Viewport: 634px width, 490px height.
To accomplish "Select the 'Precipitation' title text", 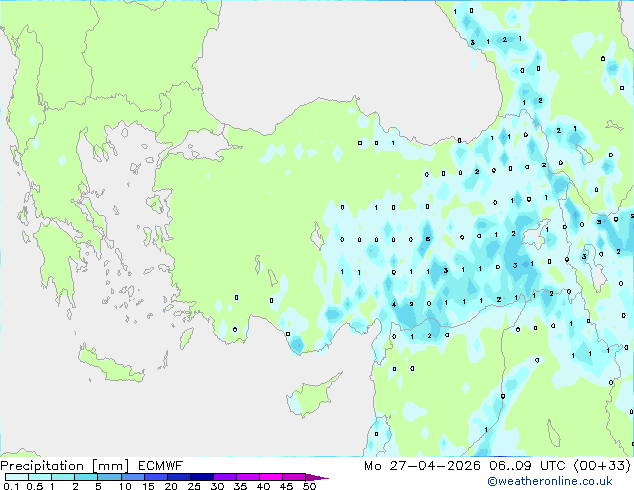I will click(42, 466).
